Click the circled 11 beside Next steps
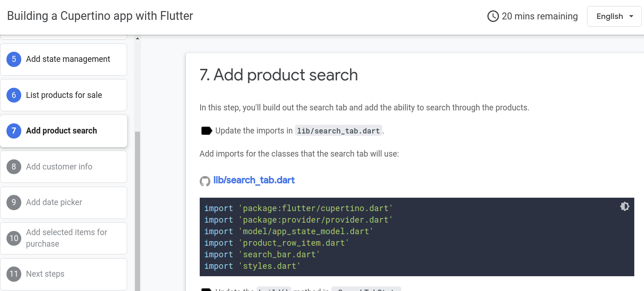Screen dimensions: 644x291 tap(13, 274)
